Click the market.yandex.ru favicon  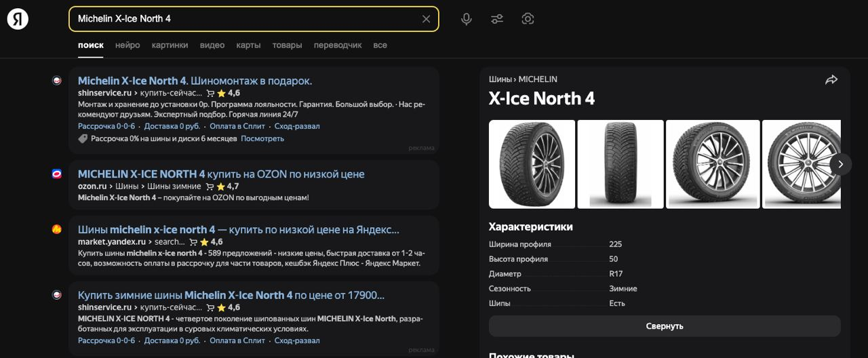pyautogui.click(x=57, y=229)
